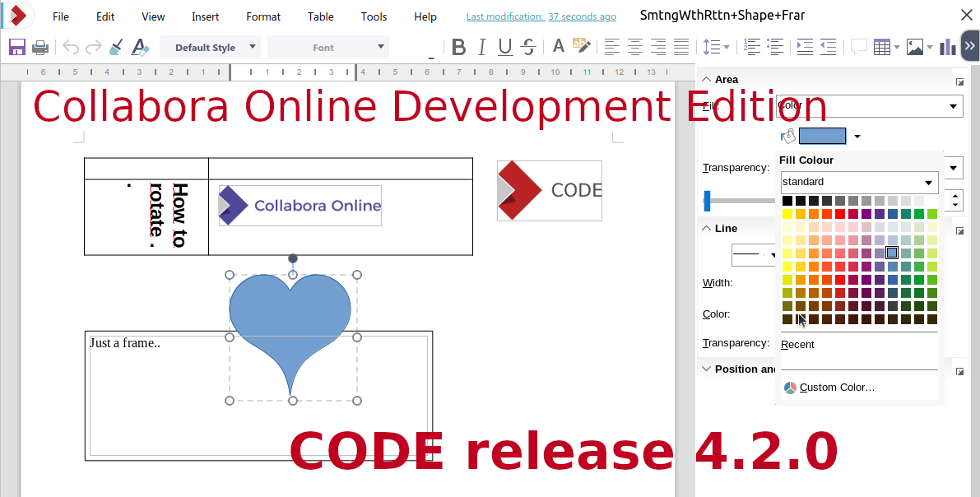Open the Help menu
This screenshot has height=497, width=980.
coord(425,17)
